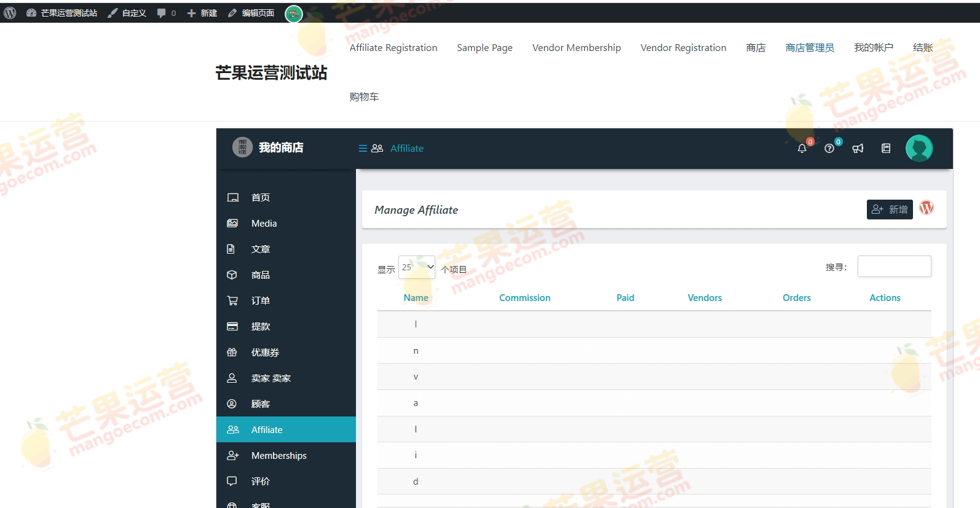Click the Actions column header
Screen dimensions: 980x508
click(885, 298)
